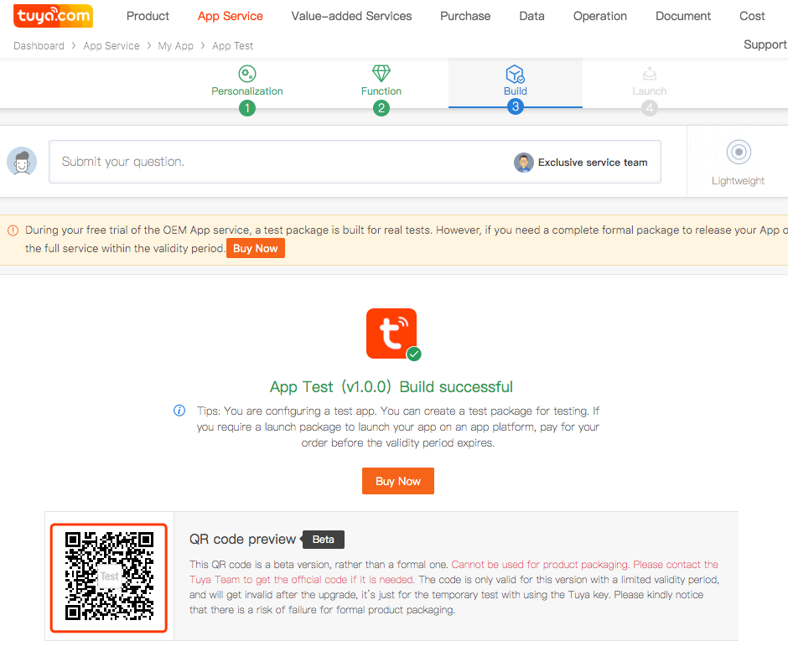Click the orange warning info icon
The height and width of the screenshot is (672, 788).
pos(13,230)
